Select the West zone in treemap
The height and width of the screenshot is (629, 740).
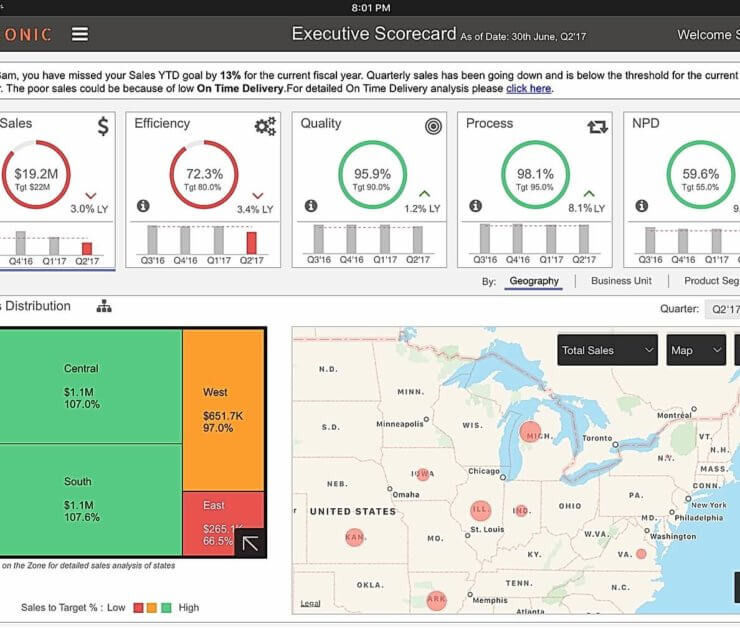(x=223, y=410)
